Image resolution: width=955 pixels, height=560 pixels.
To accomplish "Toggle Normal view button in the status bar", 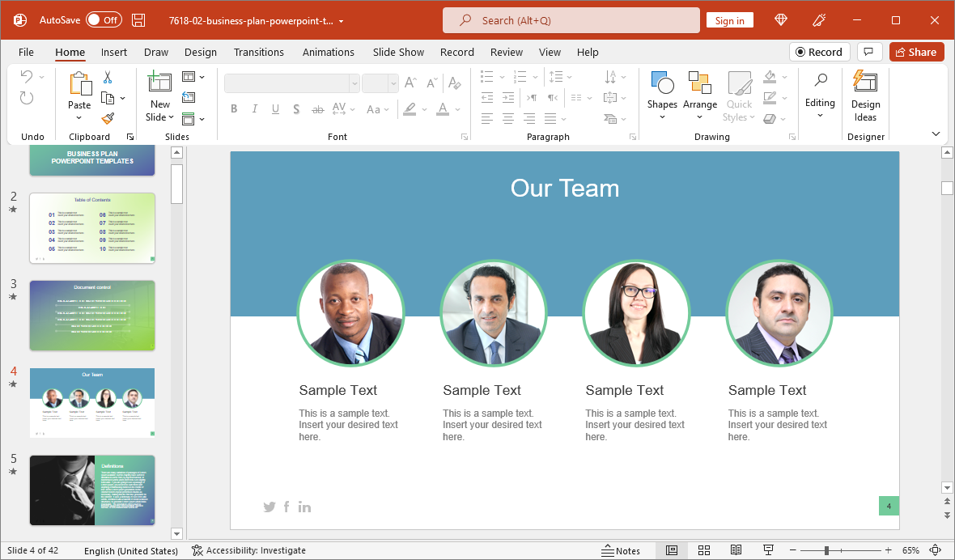I will tap(671, 550).
